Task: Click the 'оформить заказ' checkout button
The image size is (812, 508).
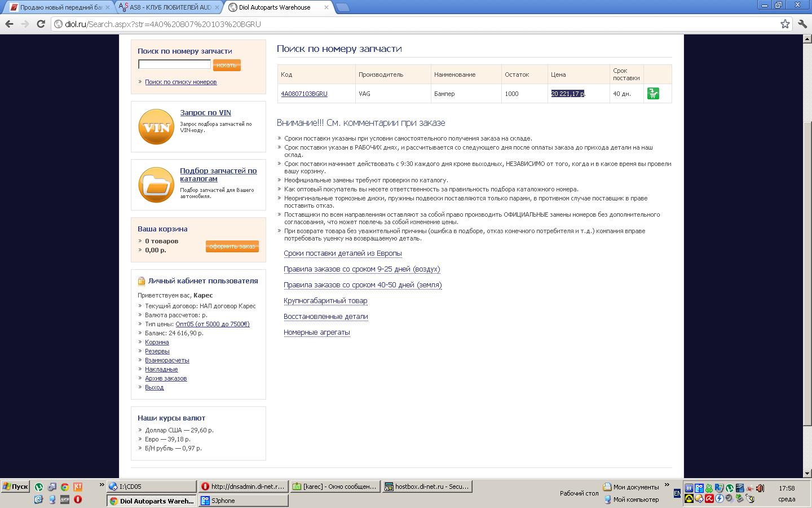Action: [232, 246]
